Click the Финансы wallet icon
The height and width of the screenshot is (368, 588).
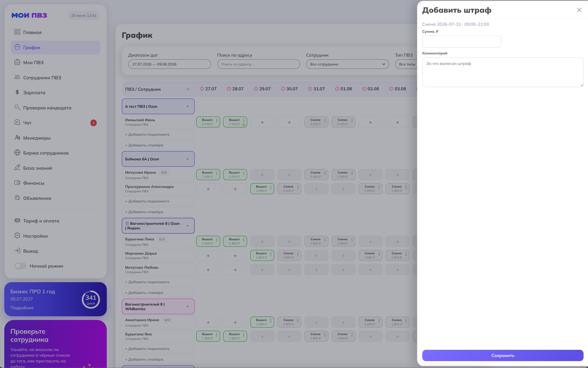pyautogui.click(x=17, y=183)
